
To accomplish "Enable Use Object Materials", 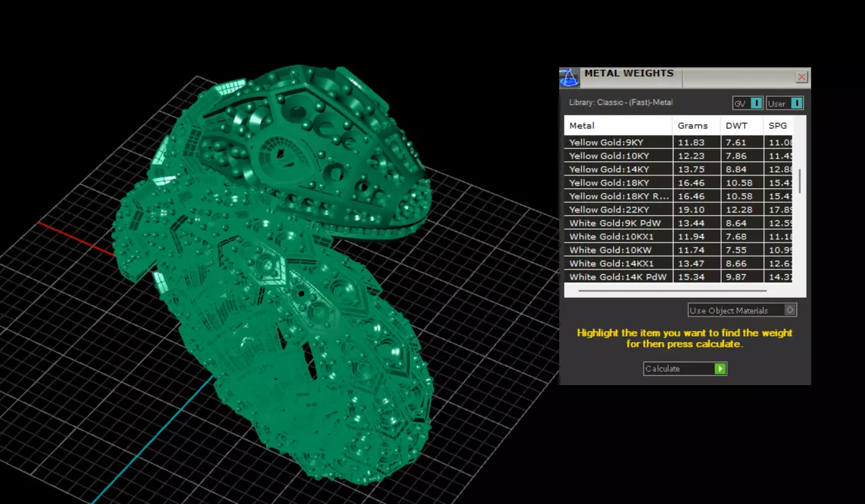I will click(742, 310).
